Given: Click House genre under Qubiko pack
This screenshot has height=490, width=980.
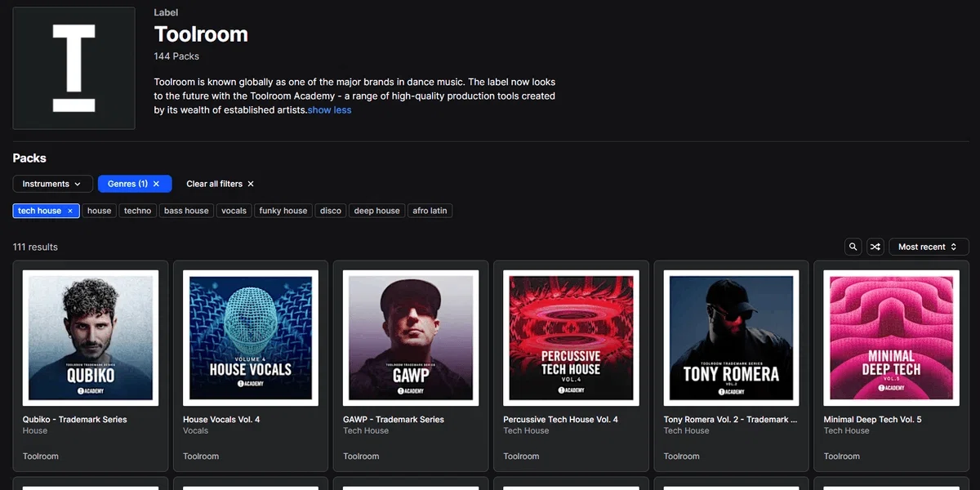Looking at the screenshot, I should pyautogui.click(x=35, y=431).
